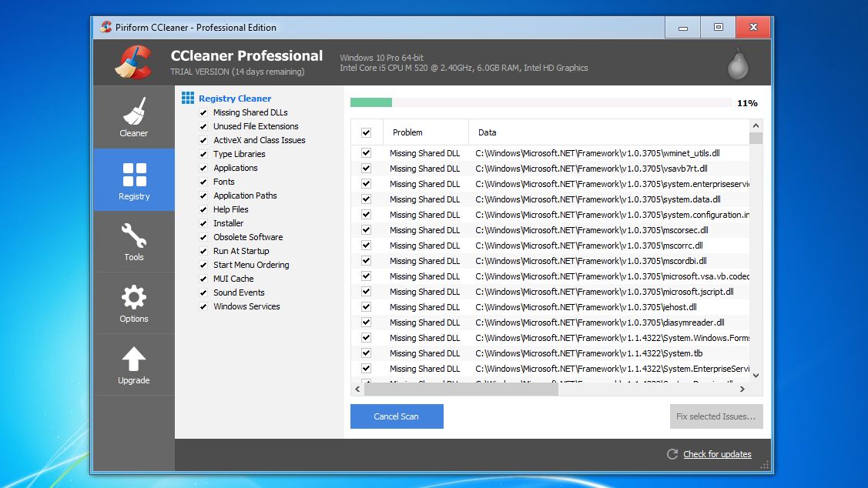
Task: Open the Tools section wrench icon
Action: pos(134,236)
